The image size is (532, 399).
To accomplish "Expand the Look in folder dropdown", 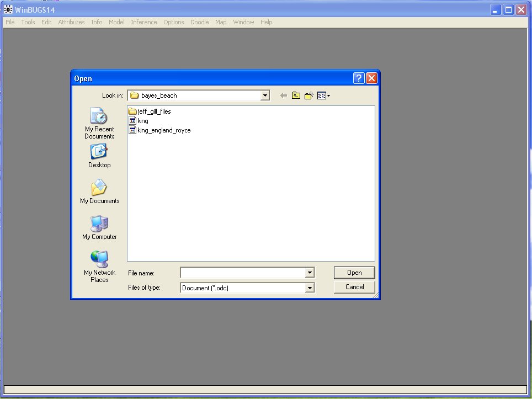I will pos(265,95).
